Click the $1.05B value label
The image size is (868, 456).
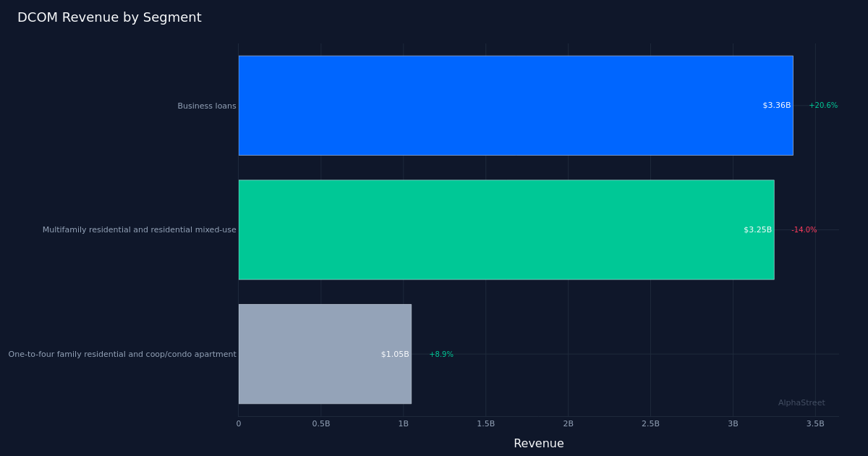(395, 354)
